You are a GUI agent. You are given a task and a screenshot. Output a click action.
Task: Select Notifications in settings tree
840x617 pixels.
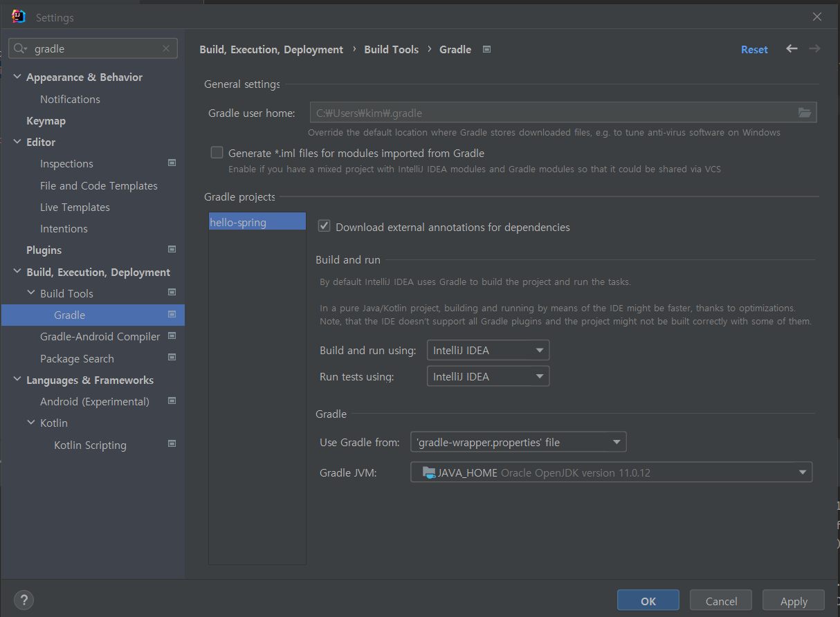[x=70, y=99]
